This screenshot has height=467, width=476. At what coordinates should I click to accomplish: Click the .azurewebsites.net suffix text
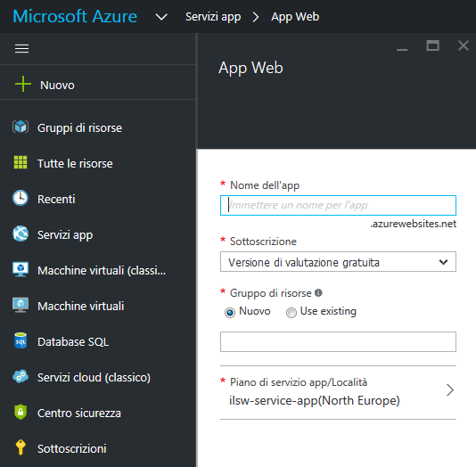click(x=414, y=224)
